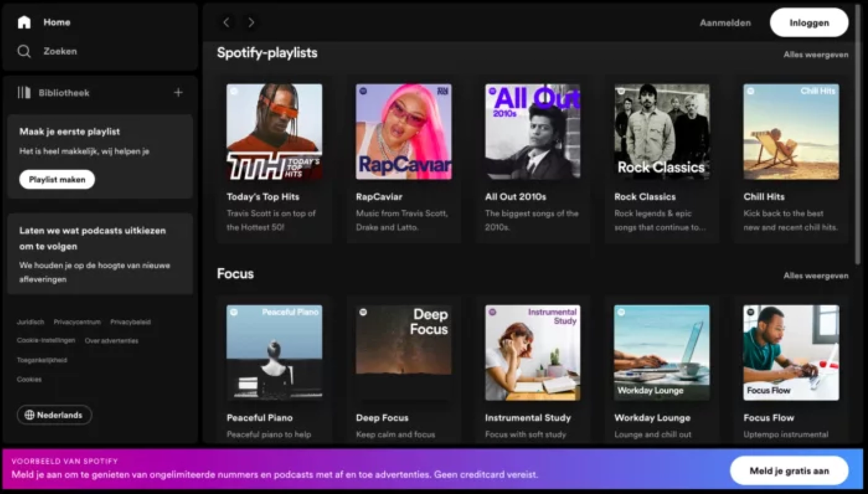Screen dimensions: 868x494
Task: Go back with the left arrow
Action: tap(226, 22)
